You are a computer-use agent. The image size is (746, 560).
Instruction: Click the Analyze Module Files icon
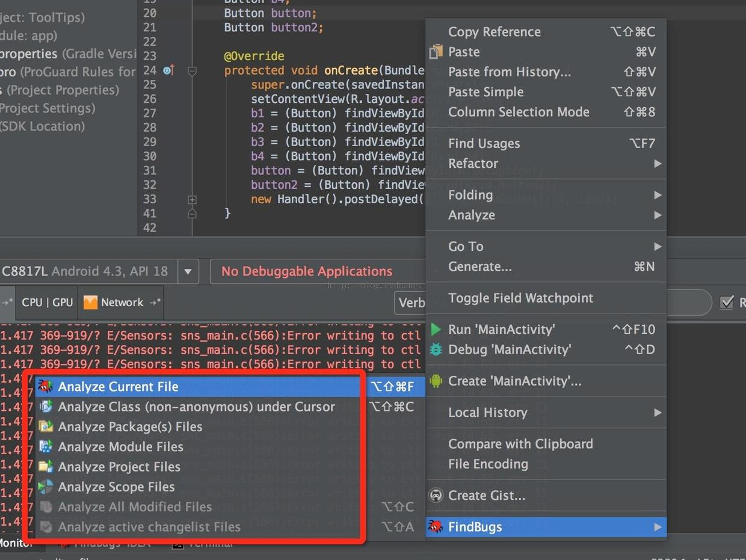pos(46,446)
